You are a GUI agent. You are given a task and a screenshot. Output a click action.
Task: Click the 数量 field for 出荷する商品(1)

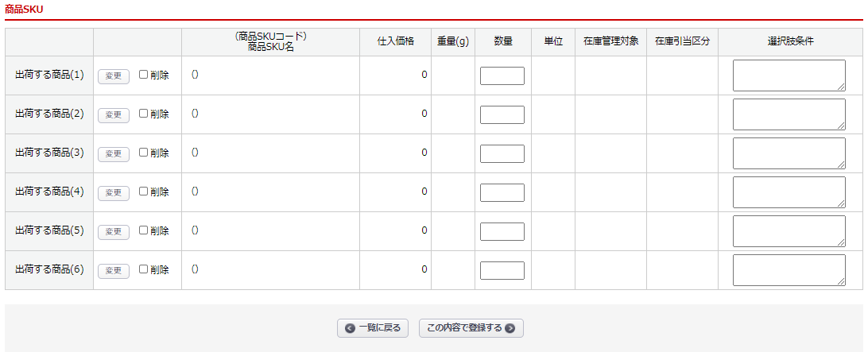[502, 75]
